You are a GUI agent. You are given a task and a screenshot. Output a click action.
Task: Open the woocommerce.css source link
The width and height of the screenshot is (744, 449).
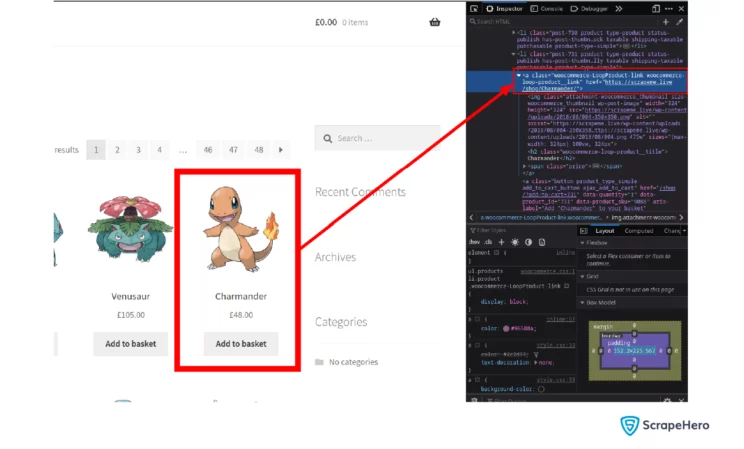[548, 271]
